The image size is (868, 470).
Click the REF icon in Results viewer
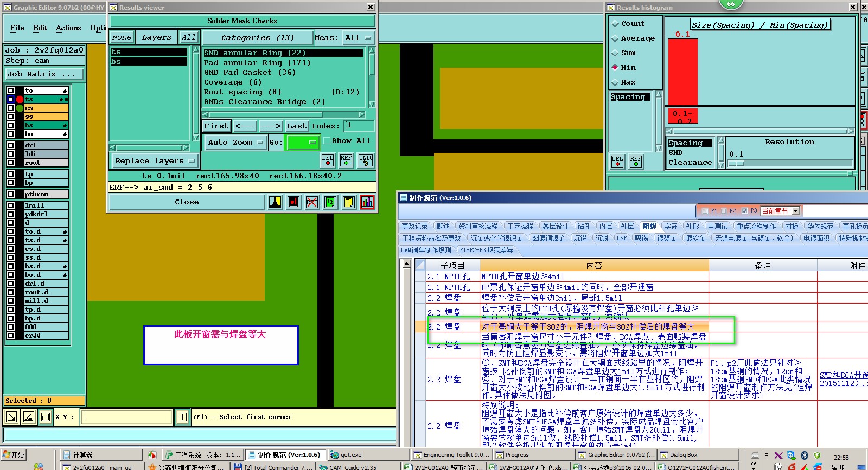346,160
